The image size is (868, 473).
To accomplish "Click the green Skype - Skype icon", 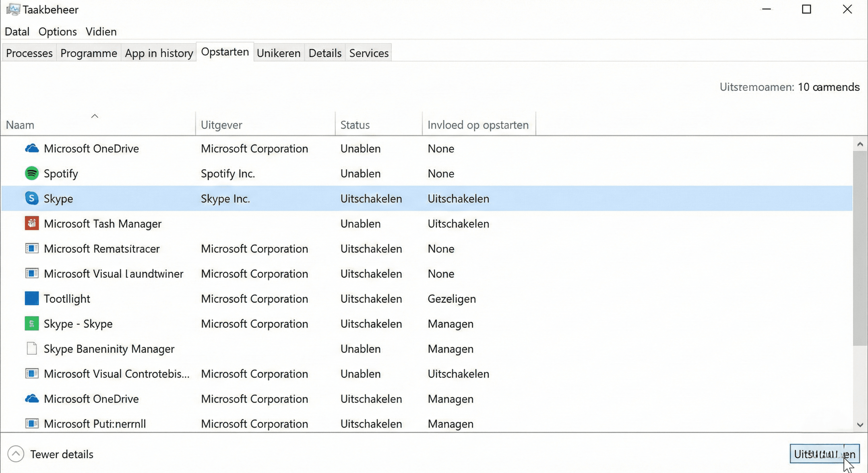I will [31, 324].
